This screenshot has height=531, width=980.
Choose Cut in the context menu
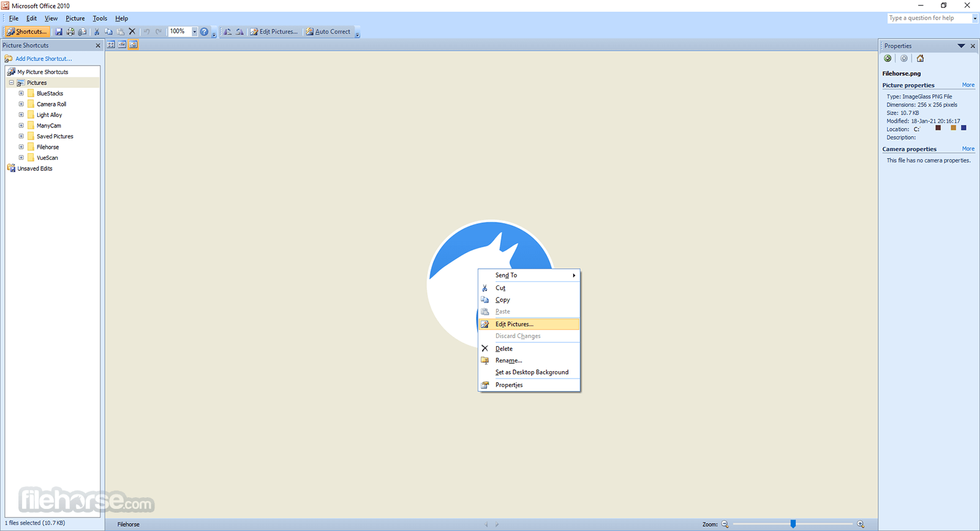coord(529,288)
